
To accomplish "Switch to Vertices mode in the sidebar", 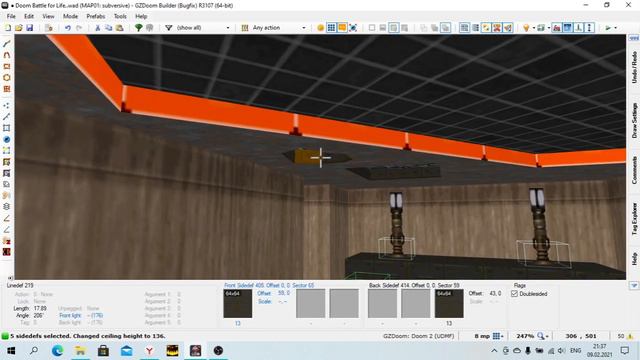I will click(x=7, y=105).
